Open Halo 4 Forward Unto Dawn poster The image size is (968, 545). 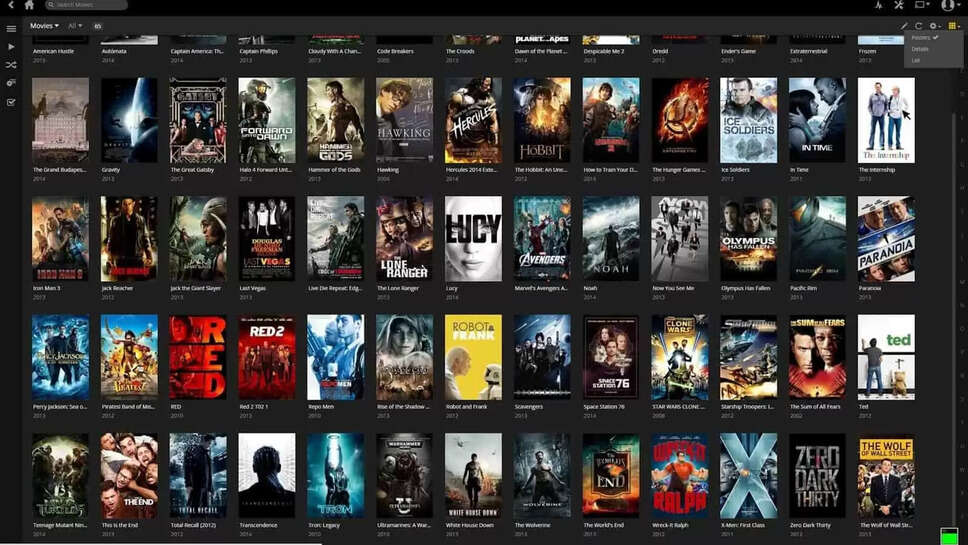[267, 120]
